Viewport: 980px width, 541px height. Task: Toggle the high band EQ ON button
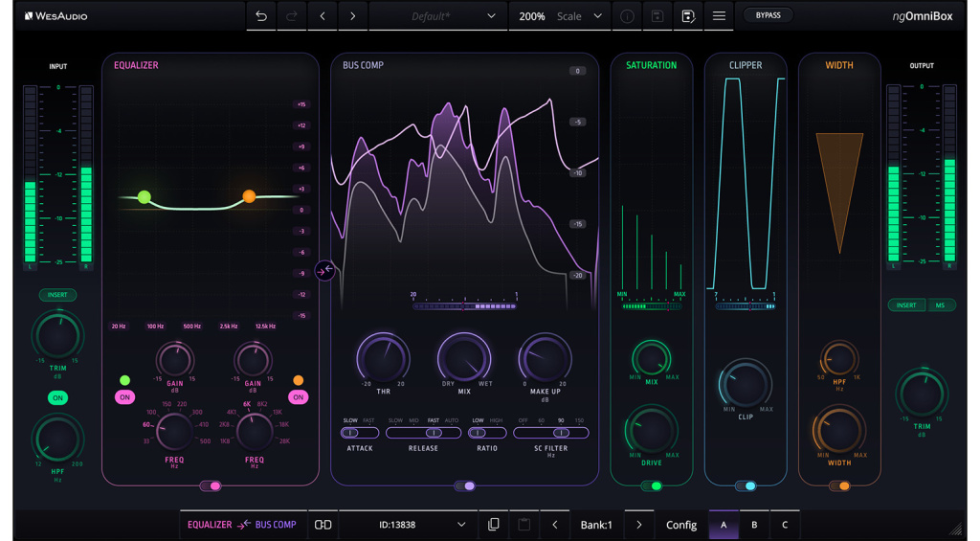point(299,397)
